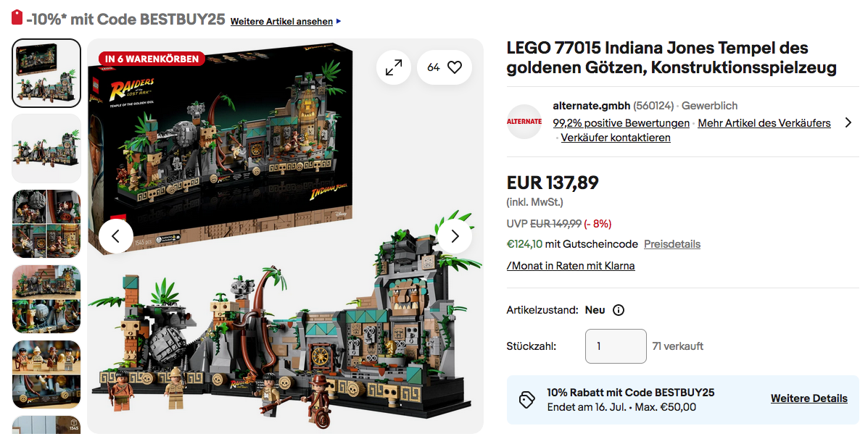
Task: Select the first box-art thumbnail
Action: pyautogui.click(x=46, y=73)
